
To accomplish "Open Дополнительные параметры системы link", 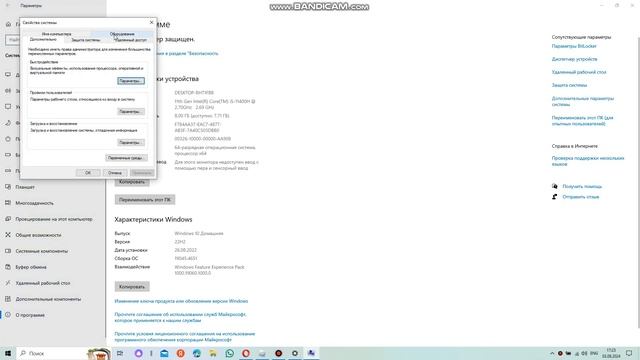I will [x=582, y=101].
